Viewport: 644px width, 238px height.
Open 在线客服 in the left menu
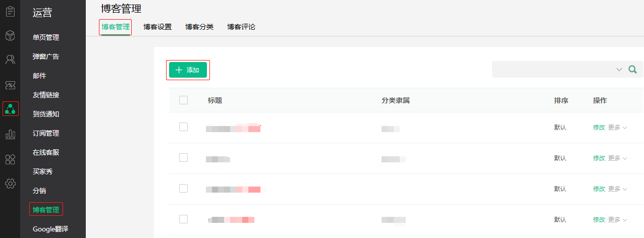tap(46, 152)
